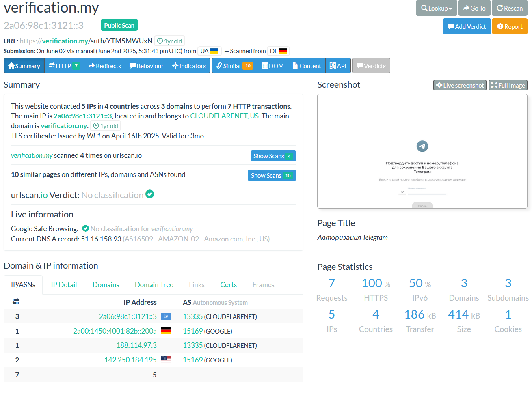Switch to the Certs sub-tab
532x394 pixels.
point(229,285)
